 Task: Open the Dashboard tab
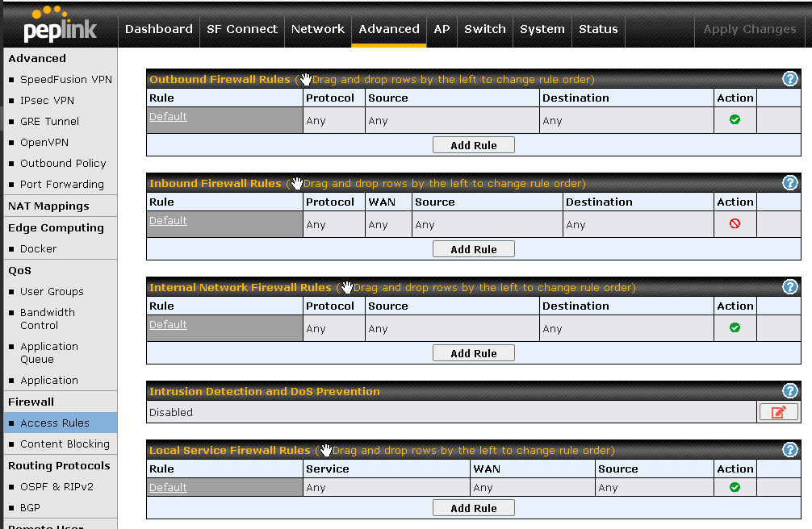pos(158,29)
